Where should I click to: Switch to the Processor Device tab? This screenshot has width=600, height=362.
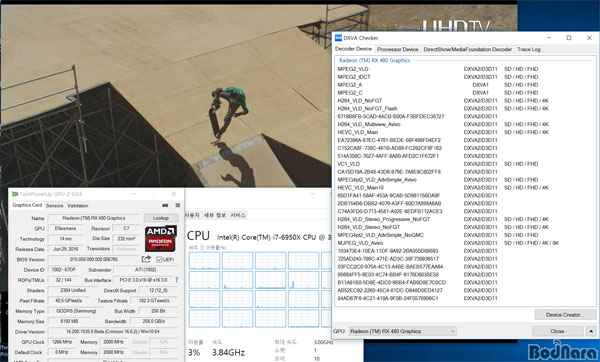(x=398, y=49)
